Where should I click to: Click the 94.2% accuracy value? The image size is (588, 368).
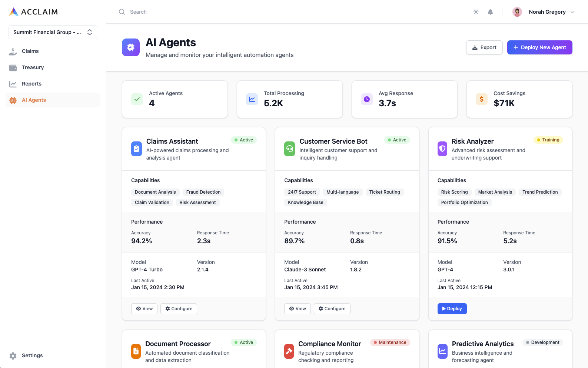pyautogui.click(x=142, y=241)
